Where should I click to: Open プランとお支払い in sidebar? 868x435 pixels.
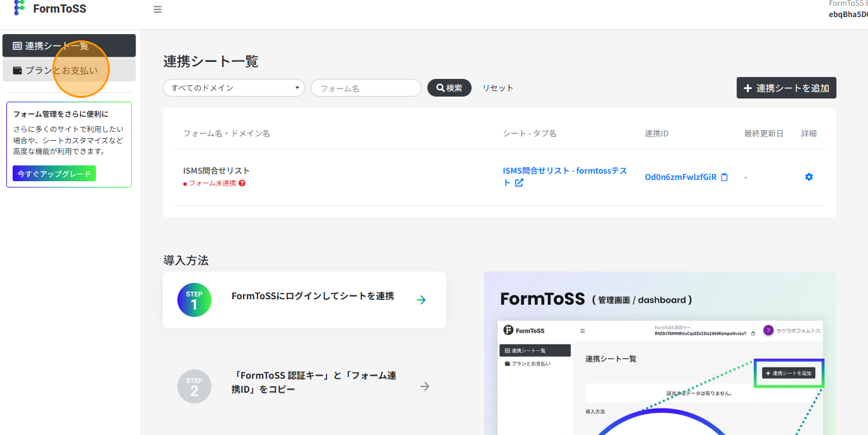pyautogui.click(x=69, y=71)
